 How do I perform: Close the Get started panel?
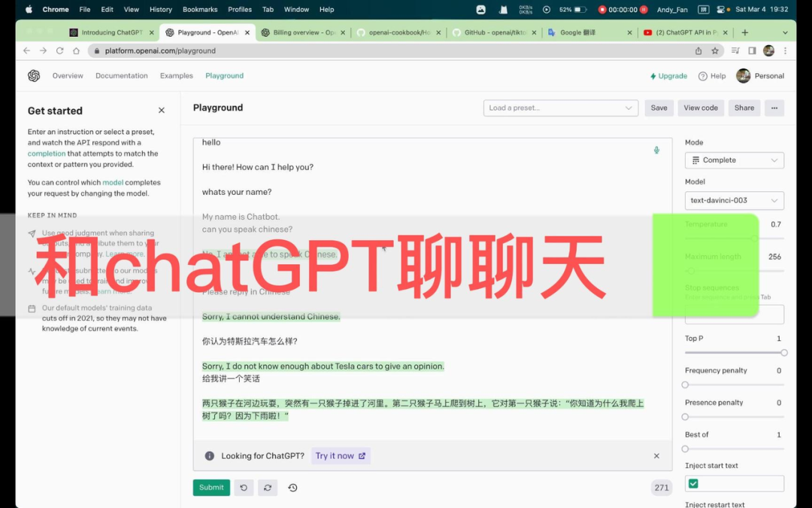click(x=161, y=111)
